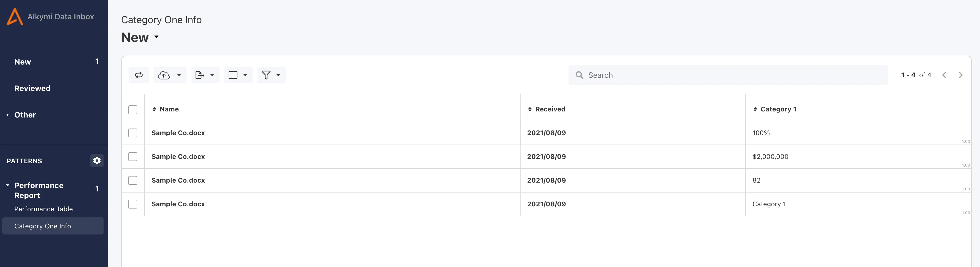Viewport: 980px width, 267px height.
Task: Sort by Received column arrows
Action: (x=530, y=109)
